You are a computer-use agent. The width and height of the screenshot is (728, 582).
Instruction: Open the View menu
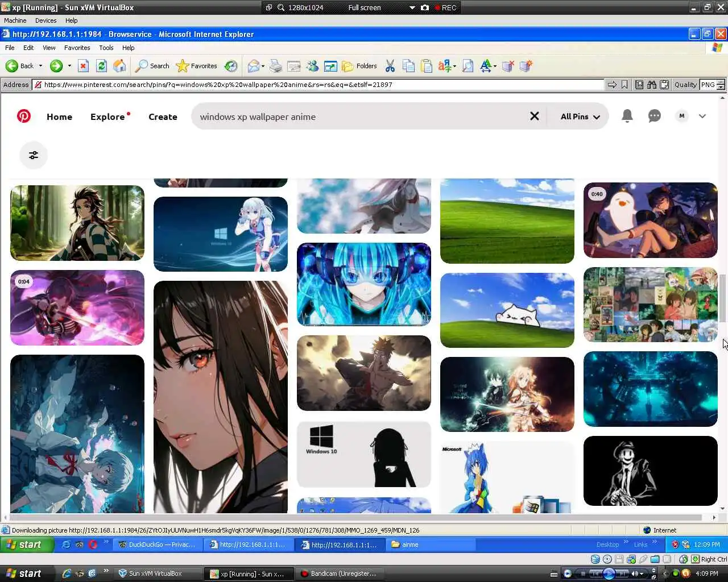[x=49, y=48]
